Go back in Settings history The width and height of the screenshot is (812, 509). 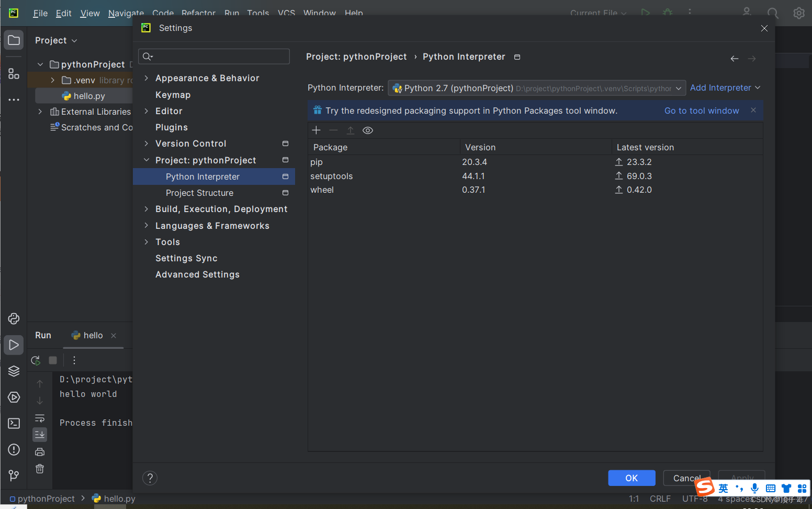pyautogui.click(x=735, y=59)
